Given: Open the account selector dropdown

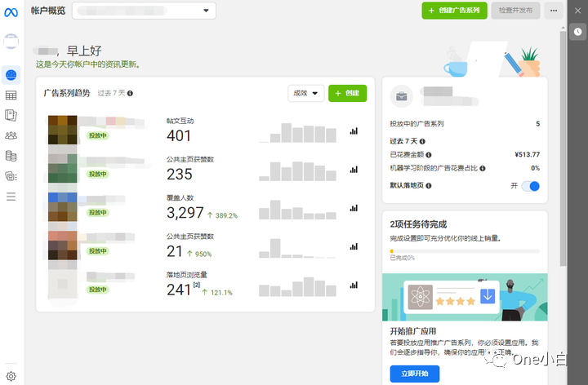Looking at the screenshot, I should click(144, 11).
